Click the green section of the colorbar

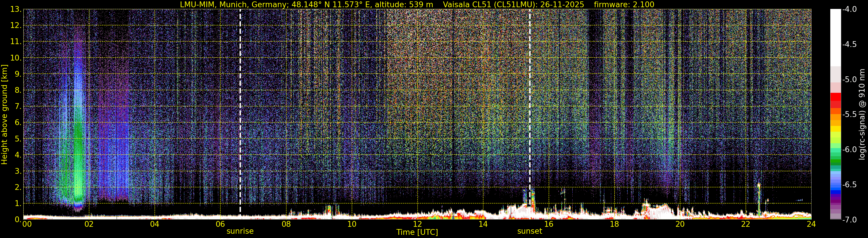coord(836,157)
